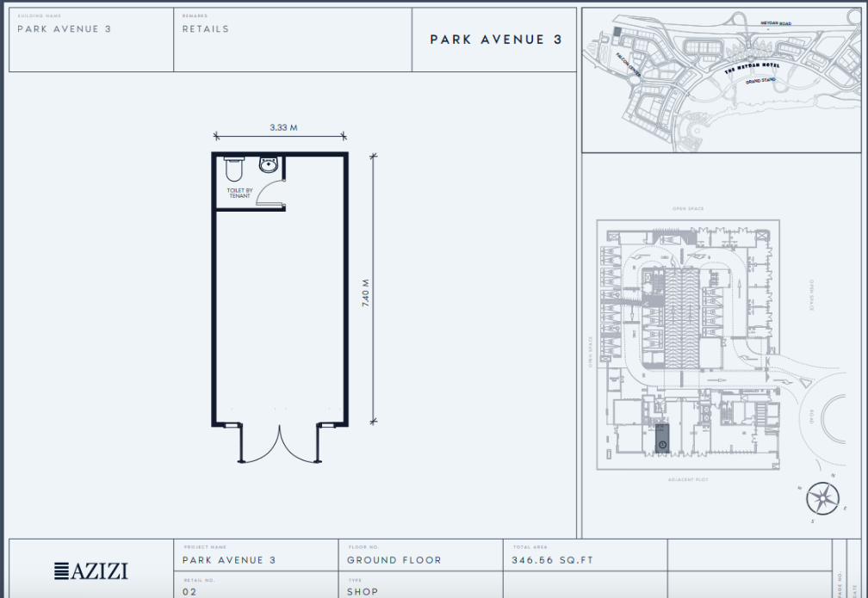Click the AZIZI logo
868x598 pixels.
(x=90, y=570)
